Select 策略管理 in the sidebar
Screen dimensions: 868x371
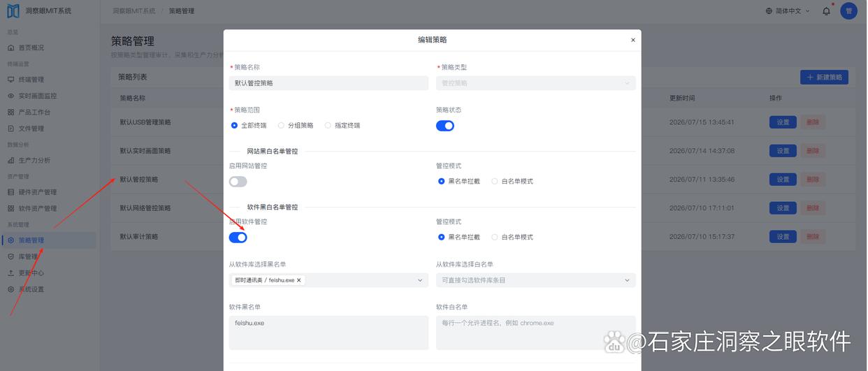(x=49, y=240)
